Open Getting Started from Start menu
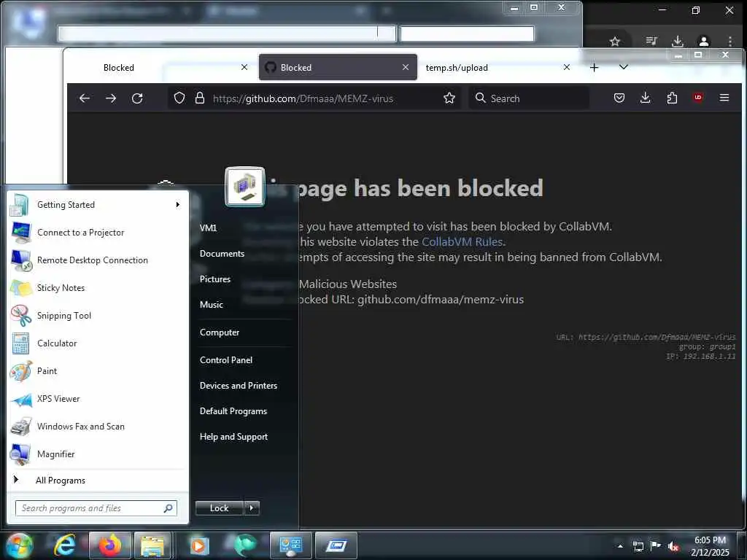Viewport: 747px width, 560px height. point(98,205)
